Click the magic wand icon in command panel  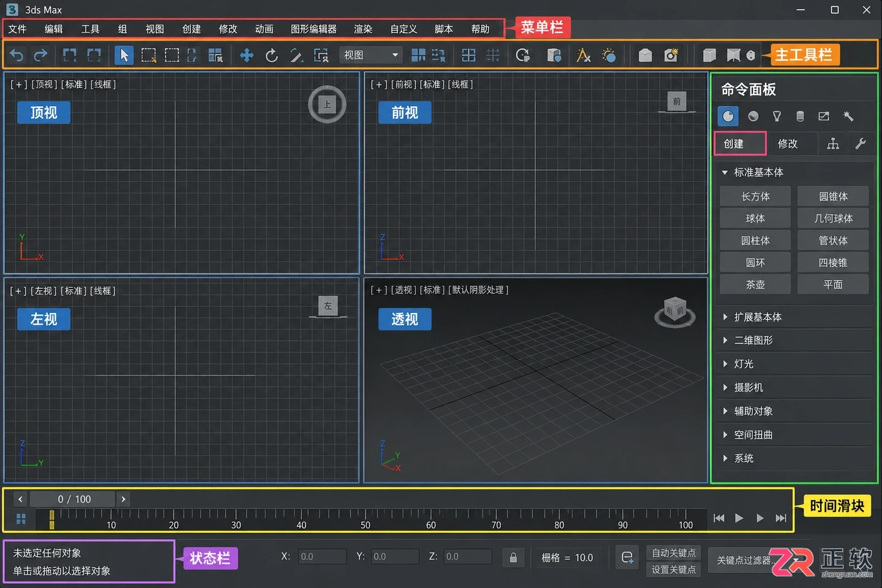[x=848, y=116]
